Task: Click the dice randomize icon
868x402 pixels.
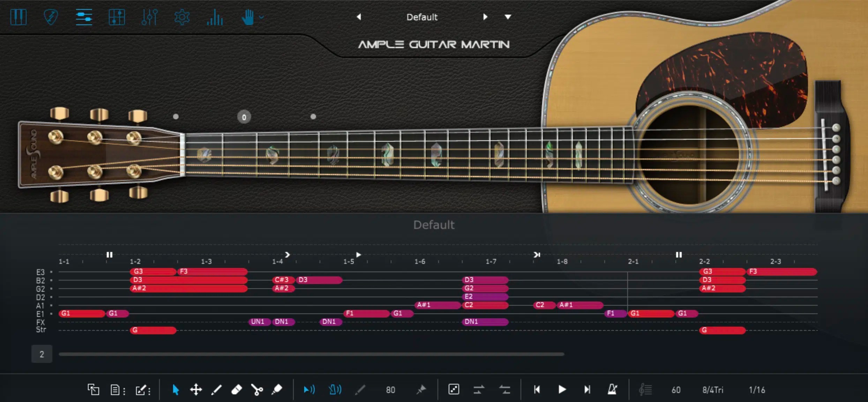Action: (454, 389)
